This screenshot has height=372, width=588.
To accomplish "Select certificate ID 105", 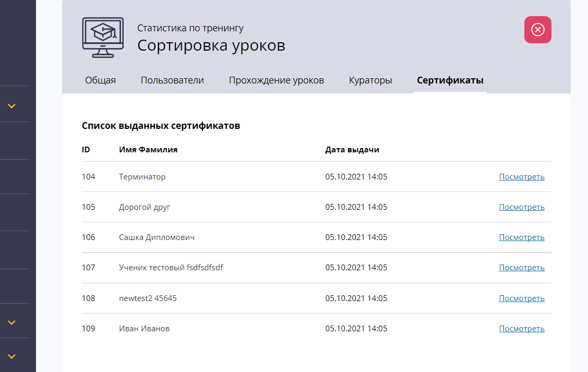I will point(89,207).
